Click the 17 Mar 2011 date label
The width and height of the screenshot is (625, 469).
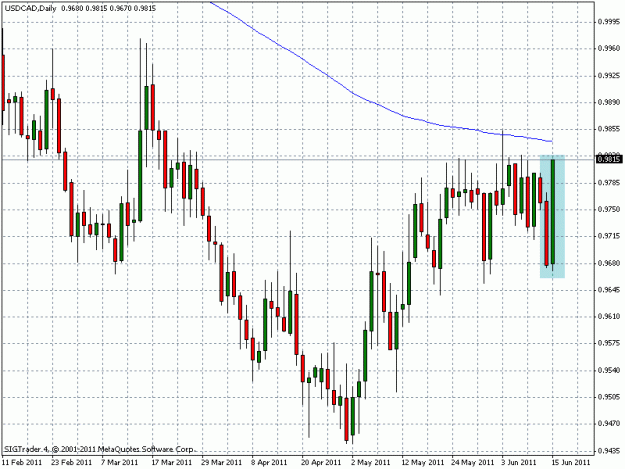click(x=172, y=463)
